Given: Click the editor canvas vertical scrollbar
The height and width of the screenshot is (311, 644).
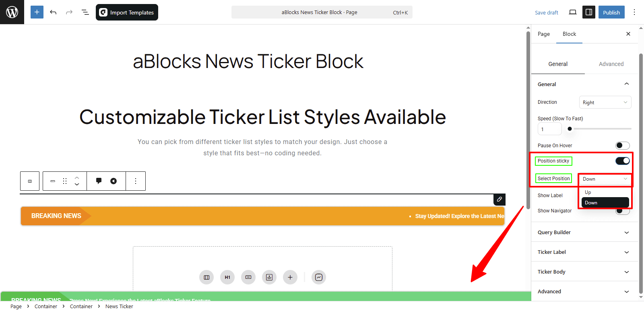Looking at the screenshot, I should (x=528, y=121).
